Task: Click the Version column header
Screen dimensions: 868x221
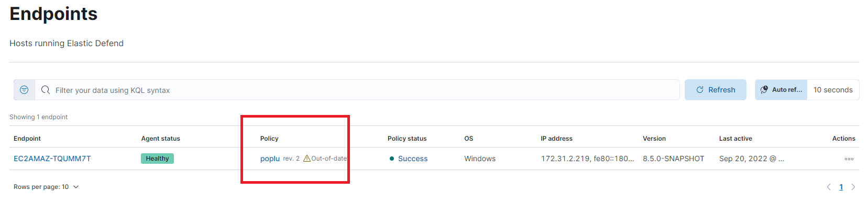Action: (x=654, y=139)
